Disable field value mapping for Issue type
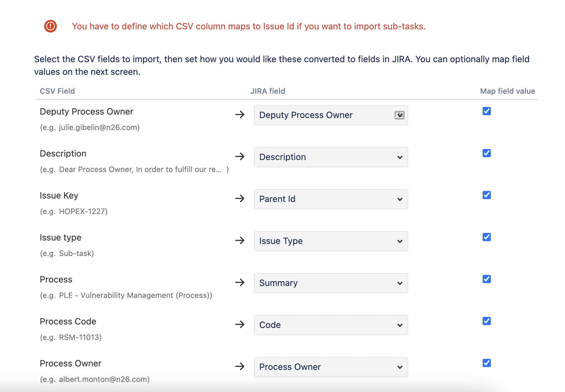Image resolution: width=565 pixels, height=392 pixels. point(487,237)
